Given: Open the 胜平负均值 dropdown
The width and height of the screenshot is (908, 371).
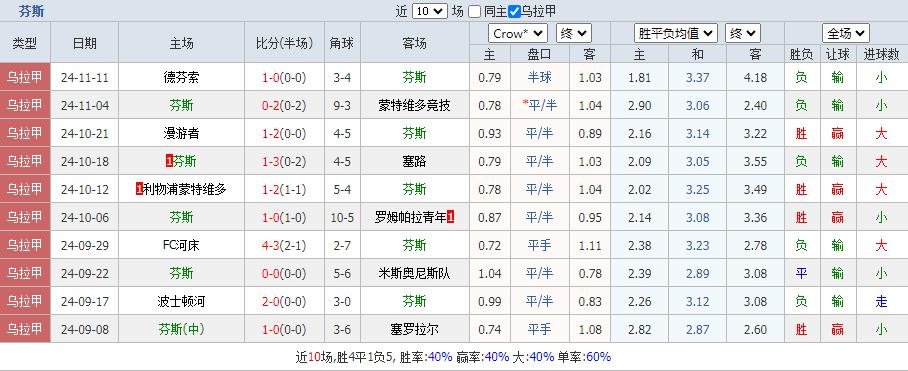Looking at the screenshot, I should [676, 34].
